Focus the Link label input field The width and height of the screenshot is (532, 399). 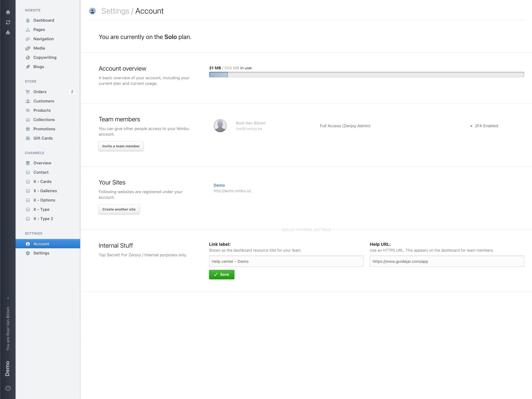pyautogui.click(x=286, y=261)
